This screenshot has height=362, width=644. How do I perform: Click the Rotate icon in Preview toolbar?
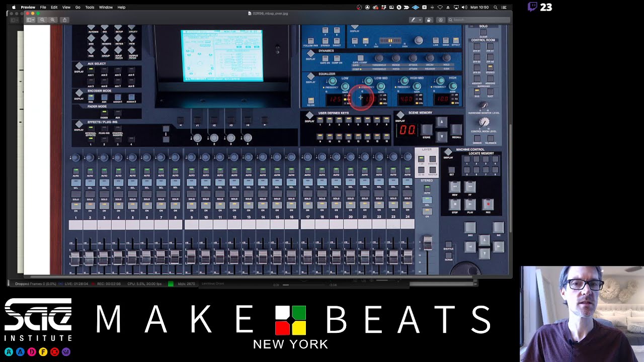click(429, 20)
